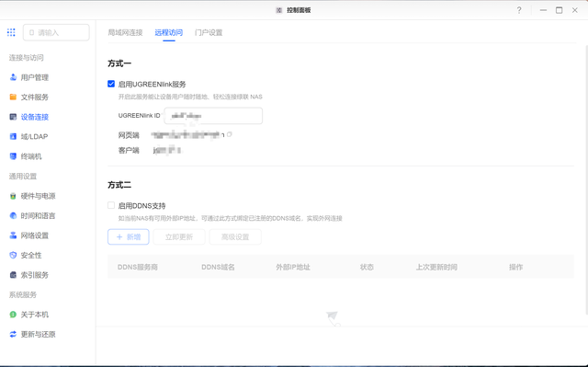Open 文件服务 in the sidebar
Viewport: 588px width, 367px height.
(x=35, y=97)
